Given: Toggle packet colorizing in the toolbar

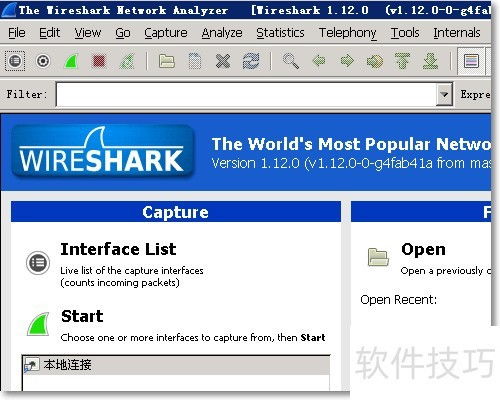Looking at the screenshot, I should (x=471, y=61).
